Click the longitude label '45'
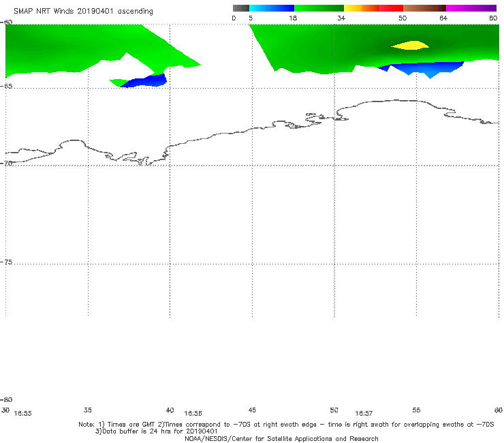 coord(252,410)
